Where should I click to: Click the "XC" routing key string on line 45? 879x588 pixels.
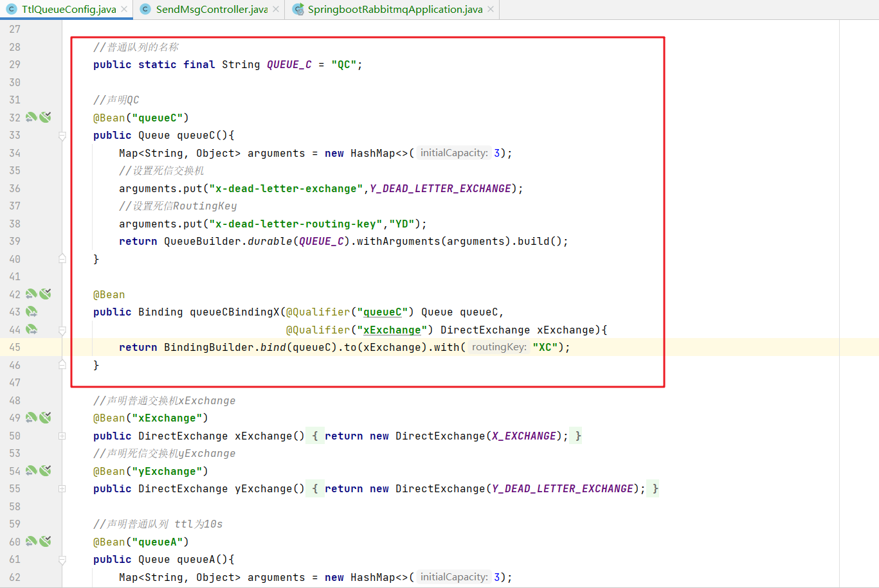tap(545, 348)
